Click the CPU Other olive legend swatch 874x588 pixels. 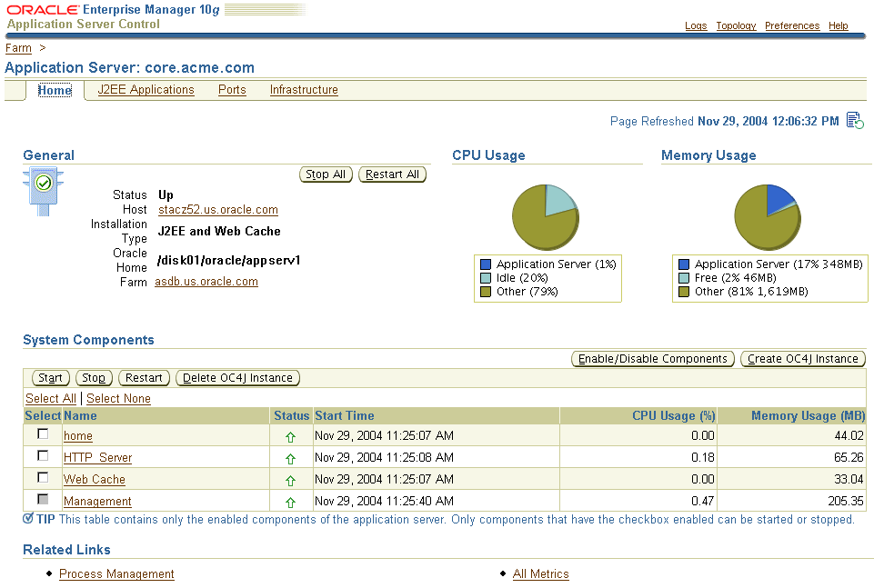pos(486,292)
